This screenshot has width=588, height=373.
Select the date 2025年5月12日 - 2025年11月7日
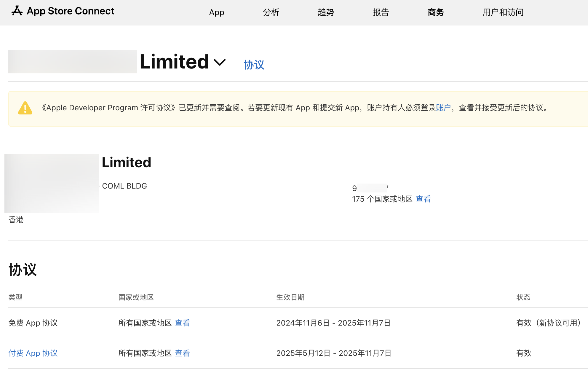(x=334, y=353)
